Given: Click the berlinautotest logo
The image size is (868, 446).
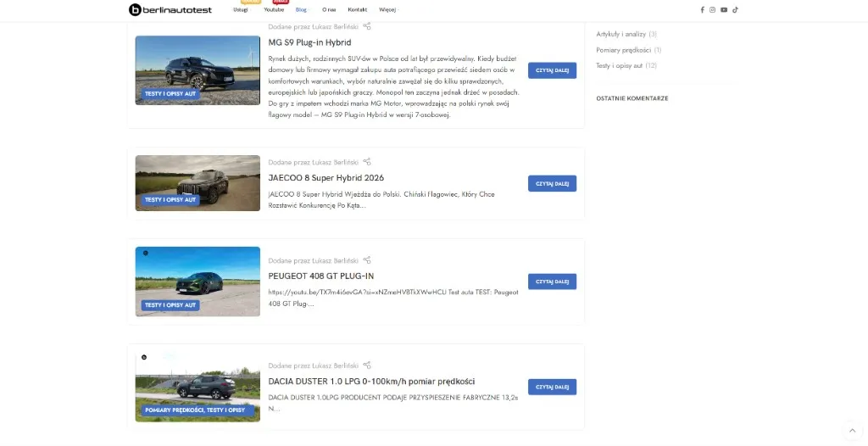Looking at the screenshot, I should click(x=170, y=9).
